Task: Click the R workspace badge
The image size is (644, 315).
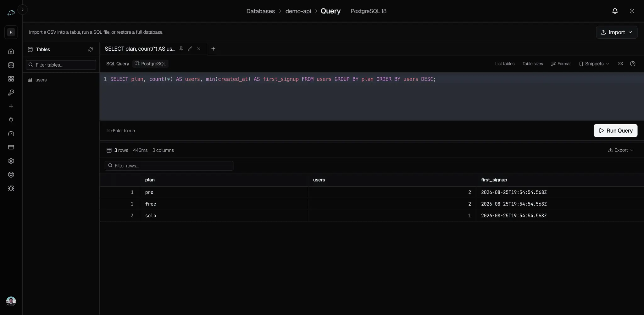Action: tap(11, 32)
